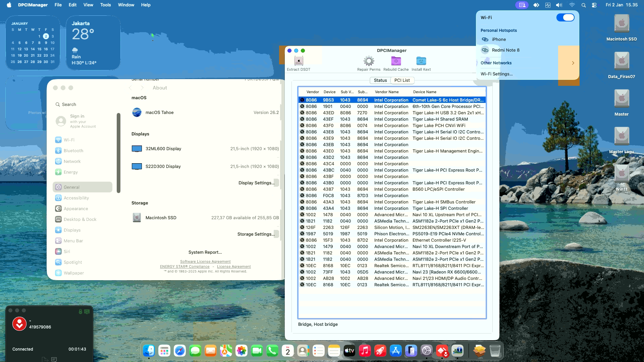Open System Report… in About
Image resolution: width=644 pixels, height=362 pixels.
[x=205, y=252]
